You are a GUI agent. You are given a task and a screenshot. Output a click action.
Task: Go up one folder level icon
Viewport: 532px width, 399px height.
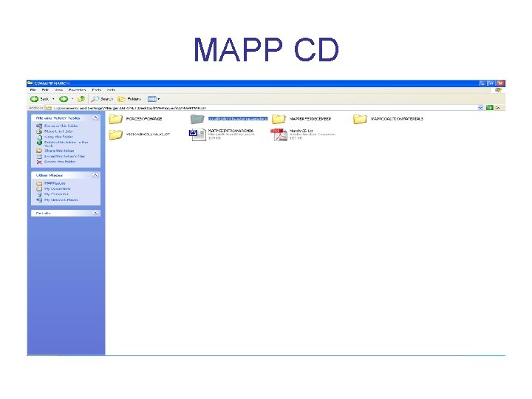pyautogui.click(x=81, y=99)
